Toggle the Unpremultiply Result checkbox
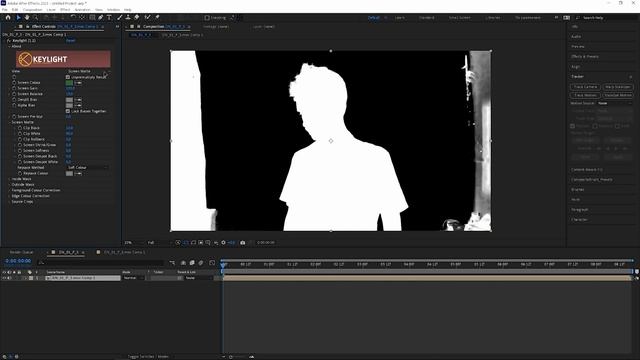This screenshot has height=360, width=640. click(x=68, y=77)
